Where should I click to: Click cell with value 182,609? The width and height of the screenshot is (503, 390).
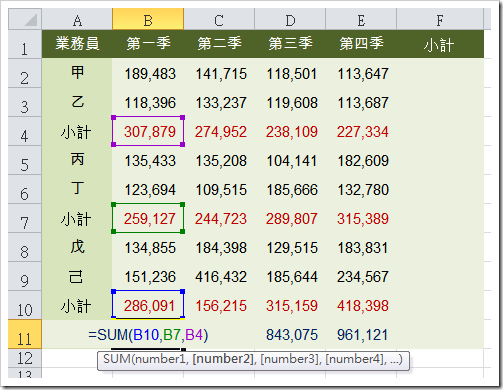[x=361, y=160]
